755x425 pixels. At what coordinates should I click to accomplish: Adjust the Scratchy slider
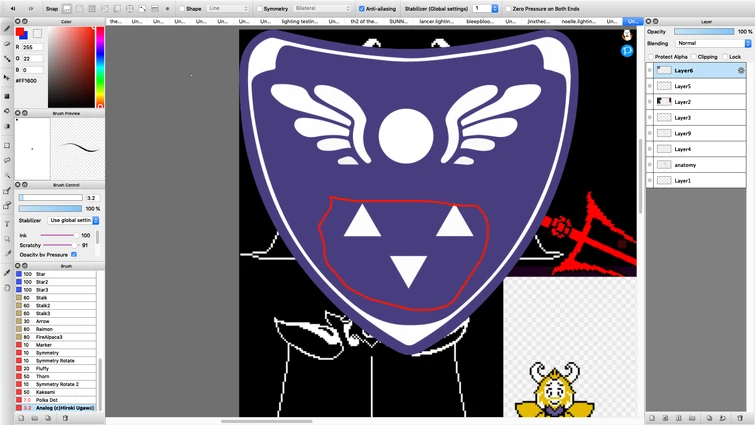[x=60, y=245]
